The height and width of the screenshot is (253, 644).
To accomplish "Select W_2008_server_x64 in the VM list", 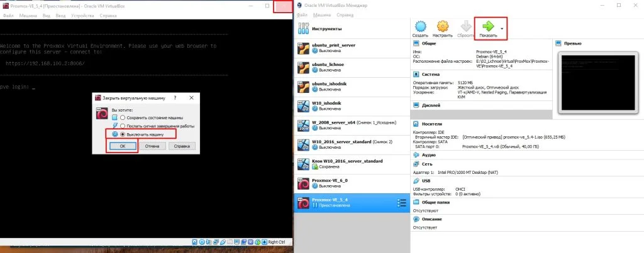I will (352, 126).
